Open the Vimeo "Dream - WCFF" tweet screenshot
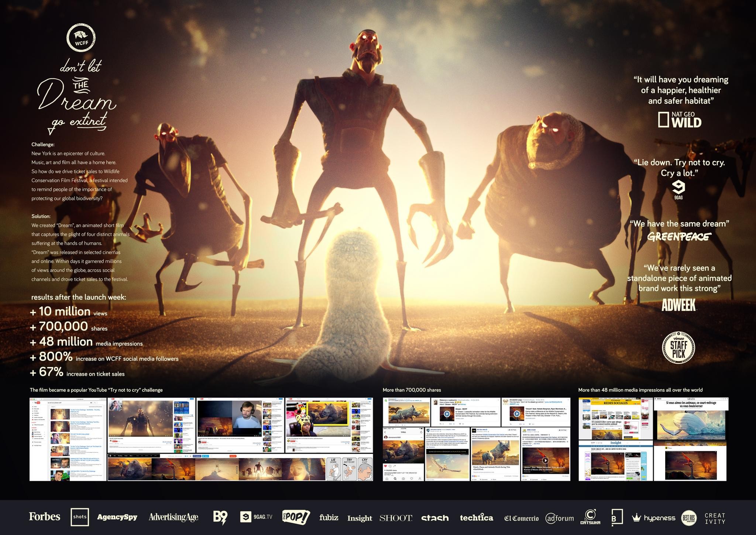The image size is (756, 535). tap(465, 412)
